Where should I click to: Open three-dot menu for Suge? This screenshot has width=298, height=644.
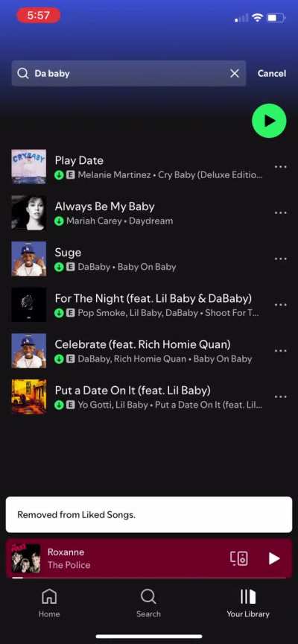(280, 259)
